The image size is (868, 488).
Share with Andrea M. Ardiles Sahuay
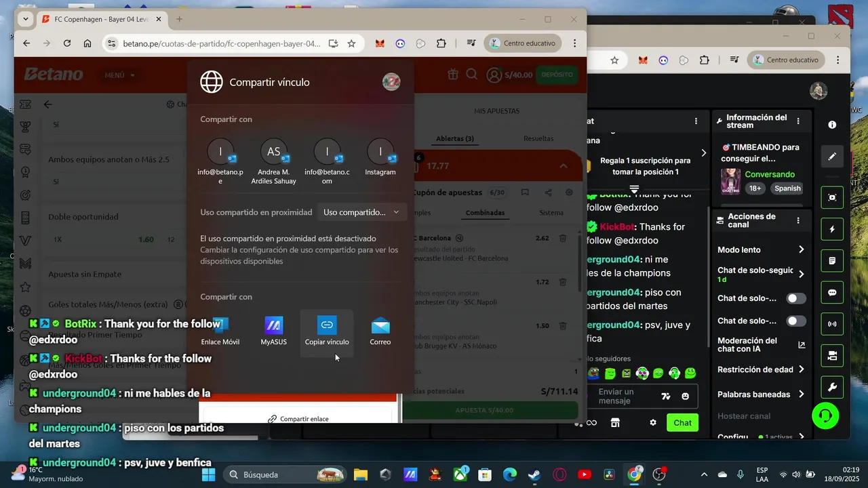273,162
